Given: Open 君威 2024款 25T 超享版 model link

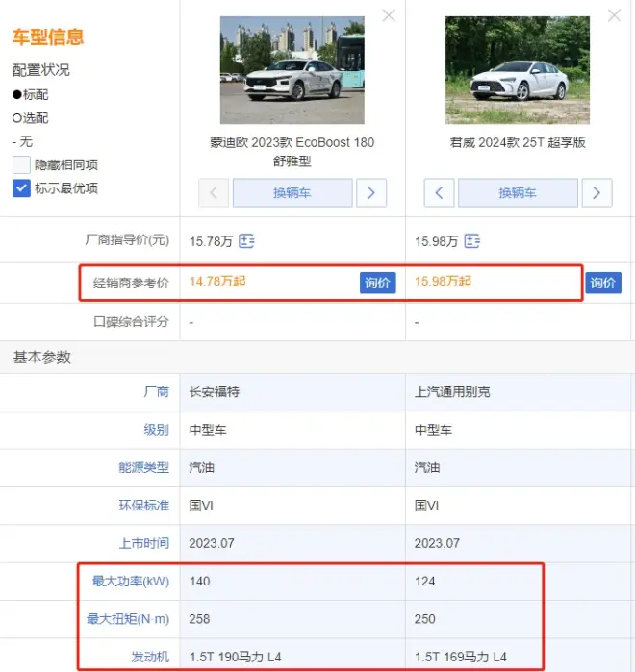Looking at the screenshot, I should [x=518, y=142].
